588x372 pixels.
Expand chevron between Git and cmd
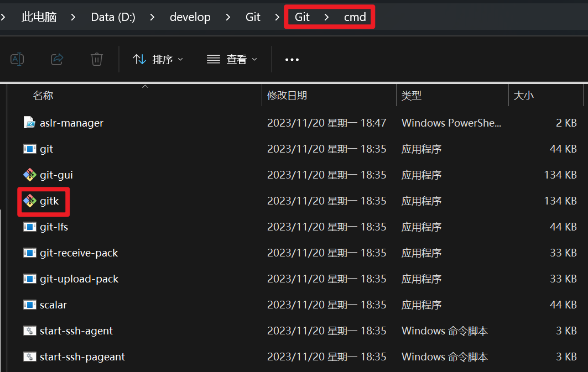(326, 17)
